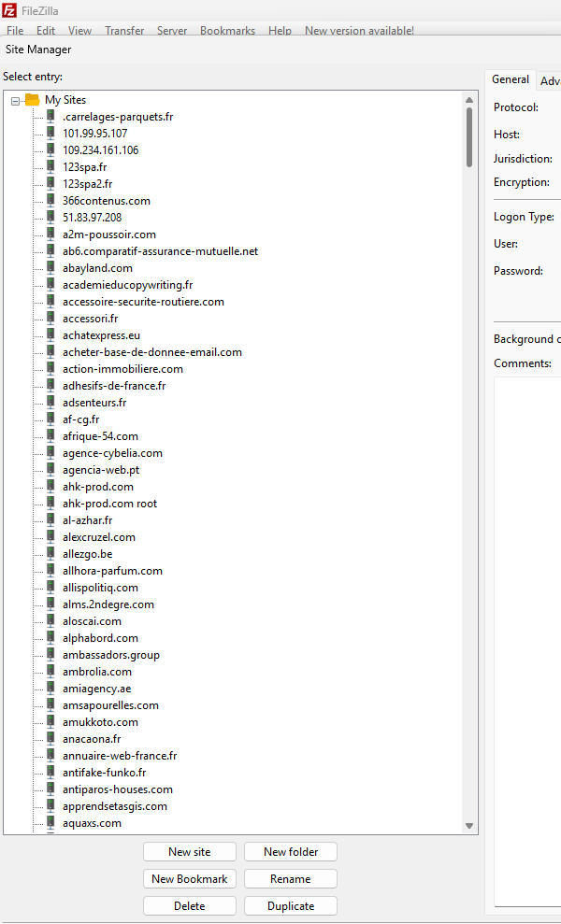The image size is (561, 924).
Task: Open the File menu
Action: click(15, 31)
